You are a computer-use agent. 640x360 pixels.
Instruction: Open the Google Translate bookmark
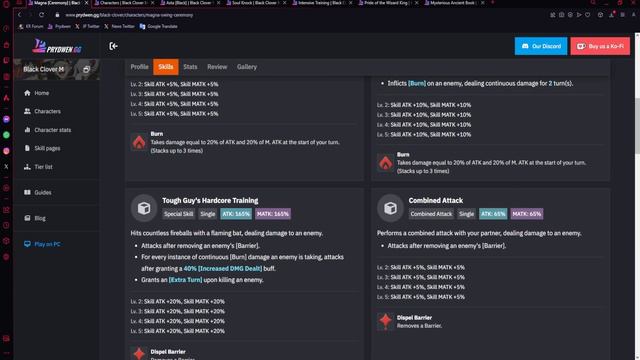pos(159,27)
